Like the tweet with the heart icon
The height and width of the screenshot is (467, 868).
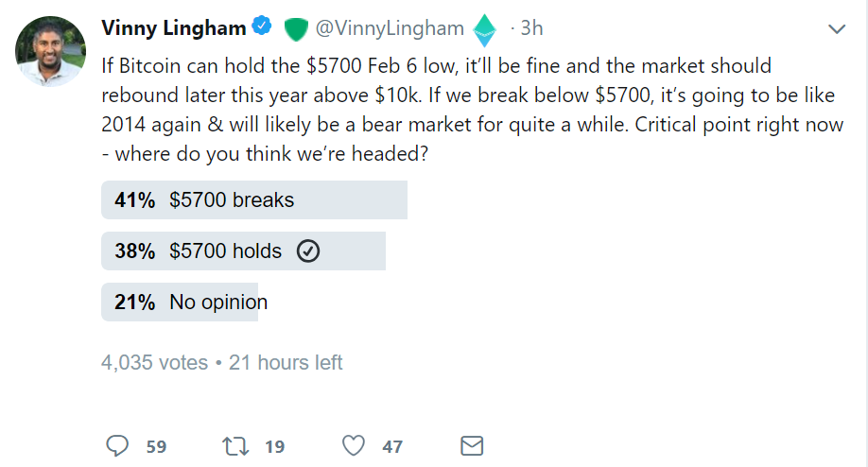click(354, 446)
